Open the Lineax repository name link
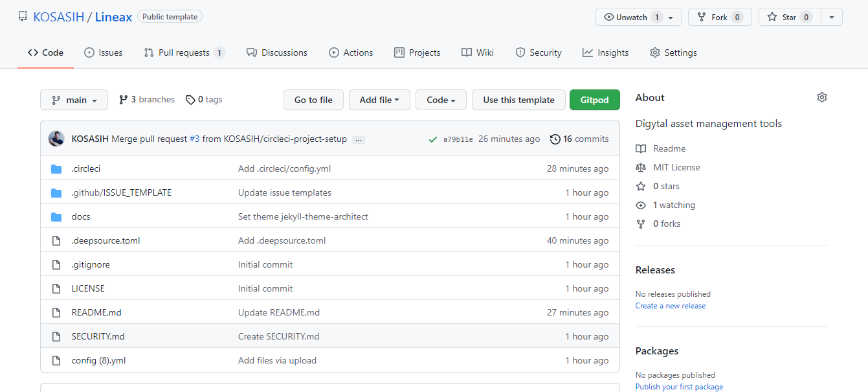 (113, 17)
